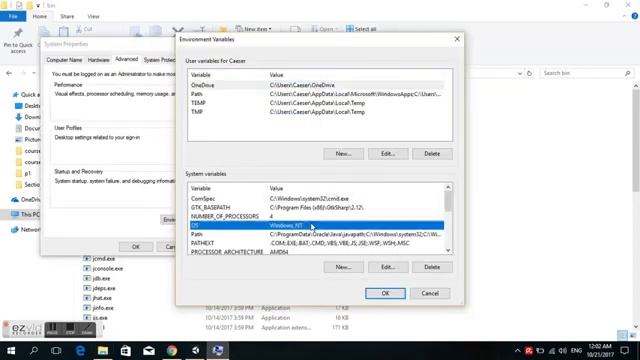Click Select all in Explorer ribbon
Viewport: 640px width, 360px height.
tap(361, 29)
